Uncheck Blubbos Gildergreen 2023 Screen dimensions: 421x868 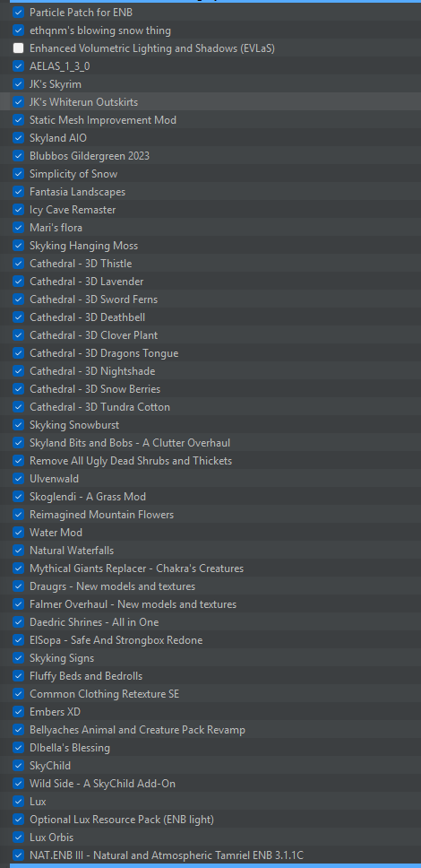(18, 156)
